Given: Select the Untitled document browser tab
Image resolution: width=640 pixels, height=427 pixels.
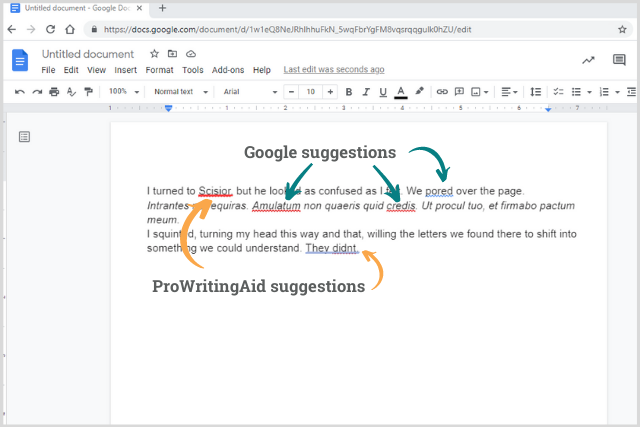Looking at the screenshot, I should click(x=77, y=9).
